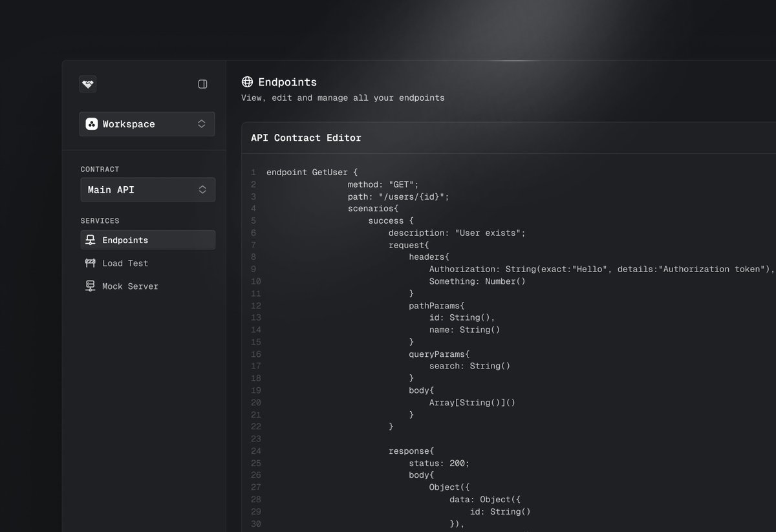The image size is (776, 532).
Task: Click the 'pathParams{' line
Action: click(x=436, y=306)
